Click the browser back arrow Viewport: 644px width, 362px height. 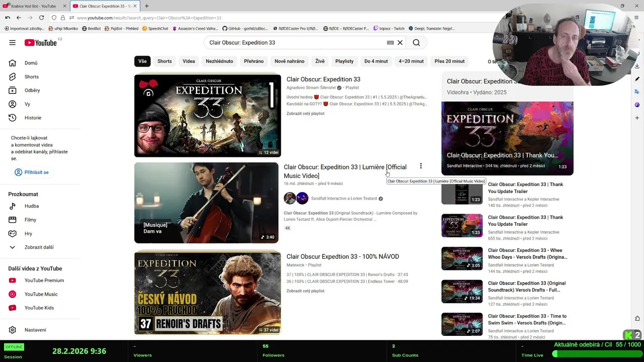(19, 18)
